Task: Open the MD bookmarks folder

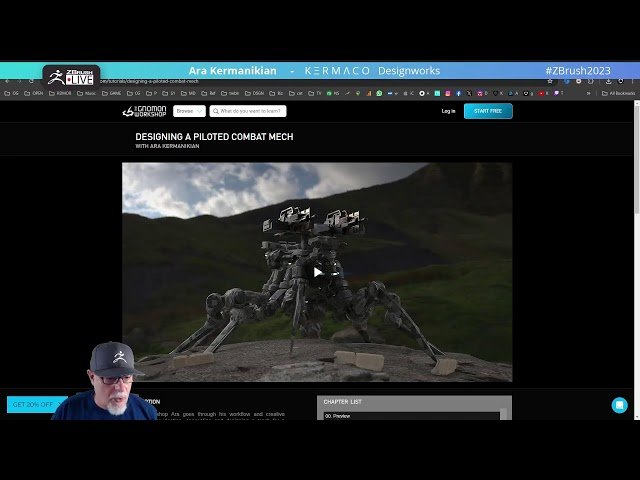Action: point(188,93)
